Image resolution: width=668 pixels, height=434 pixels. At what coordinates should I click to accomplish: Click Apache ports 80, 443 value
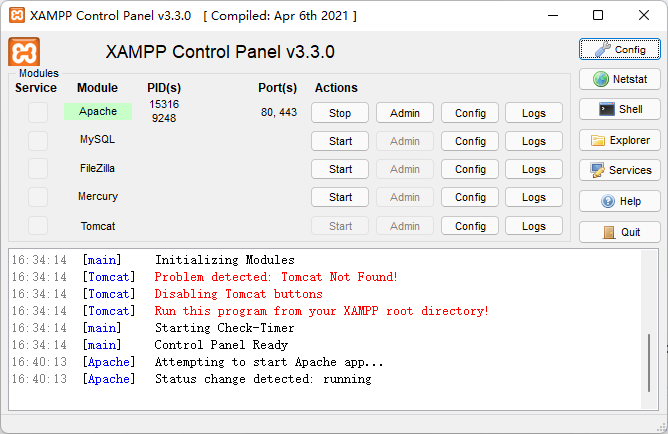279,112
